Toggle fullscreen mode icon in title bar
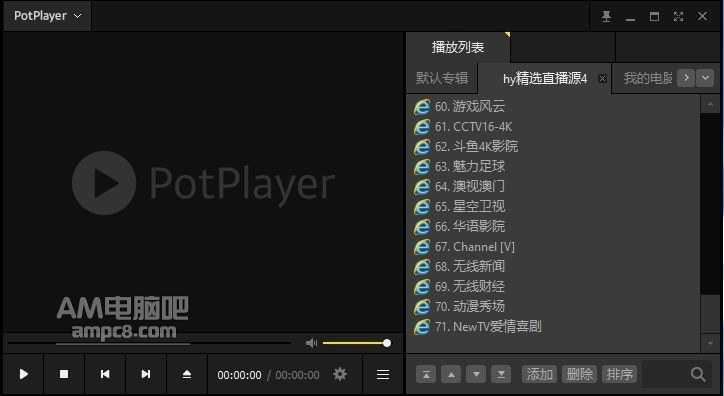 coord(678,17)
